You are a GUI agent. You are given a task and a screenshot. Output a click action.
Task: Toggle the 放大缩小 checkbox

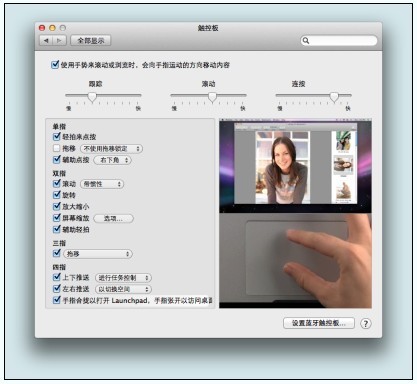(x=57, y=206)
